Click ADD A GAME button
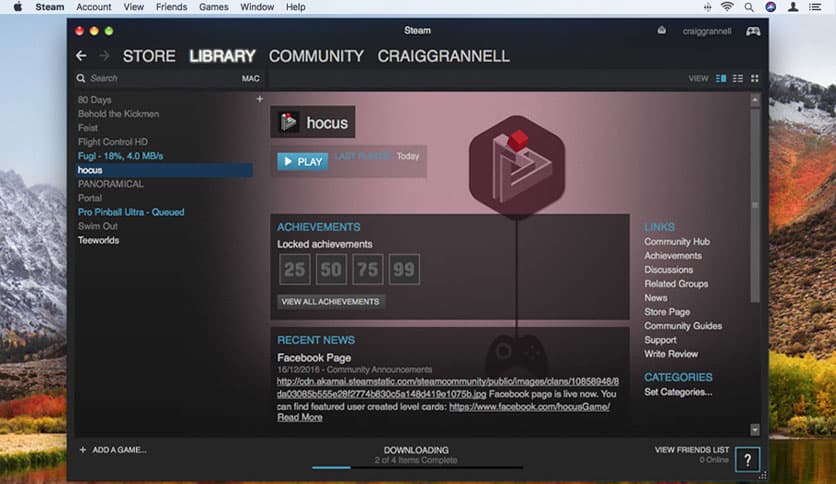This screenshot has height=484, width=836. [x=113, y=450]
